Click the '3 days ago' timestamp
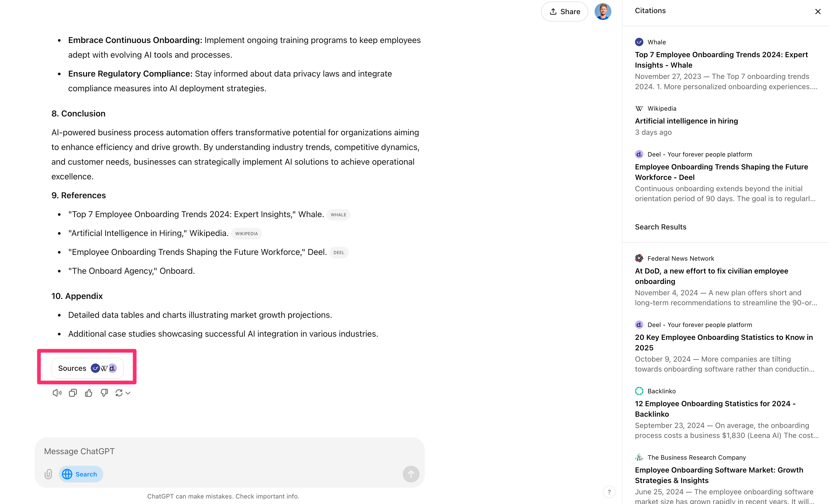 [653, 132]
